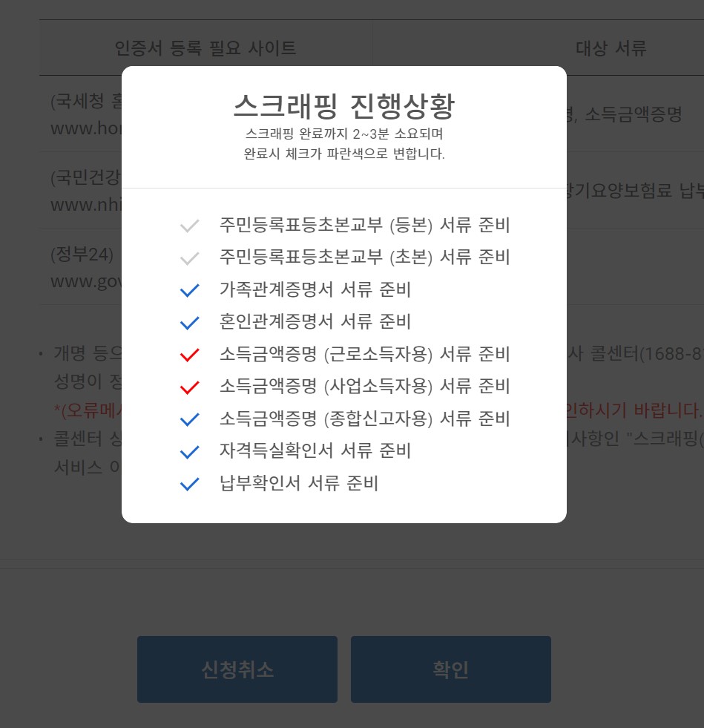Select the 주민등록표등초본교부 (등본) 서류 준비 text

pyautogui.click(x=365, y=225)
